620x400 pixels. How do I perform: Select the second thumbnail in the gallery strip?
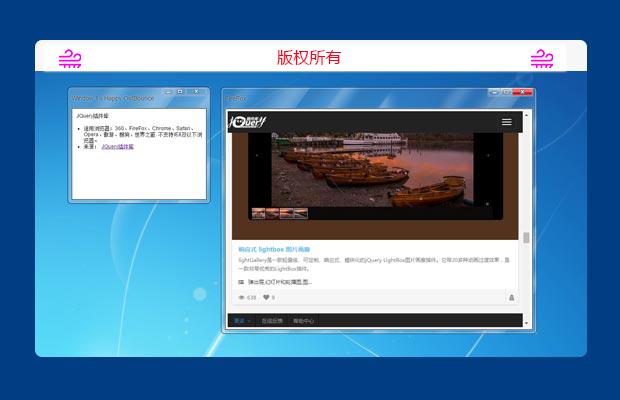(x=272, y=213)
